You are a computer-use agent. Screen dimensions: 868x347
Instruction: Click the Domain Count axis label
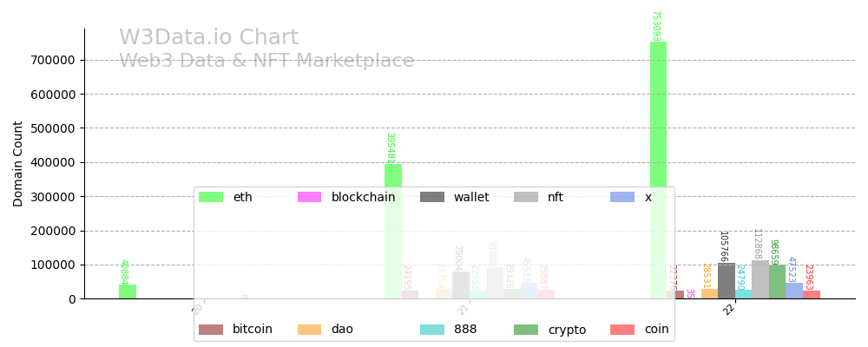click(x=18, y=163)
